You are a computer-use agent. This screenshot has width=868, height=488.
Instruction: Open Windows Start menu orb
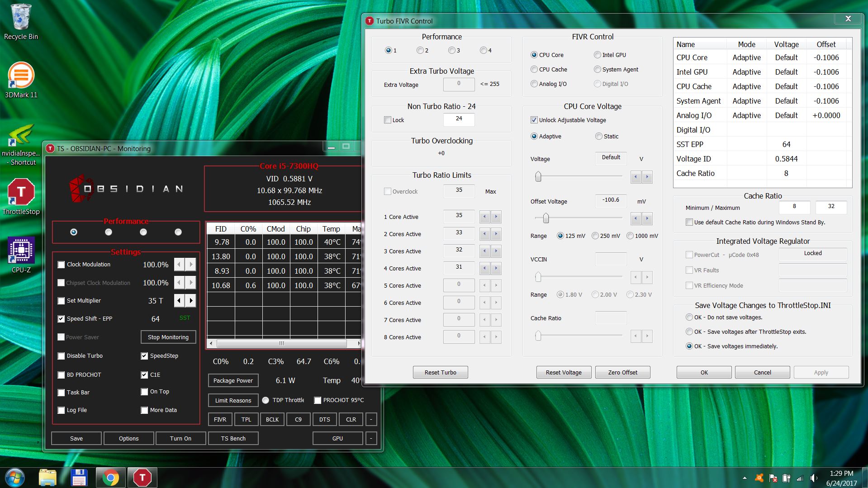[15, 478]
